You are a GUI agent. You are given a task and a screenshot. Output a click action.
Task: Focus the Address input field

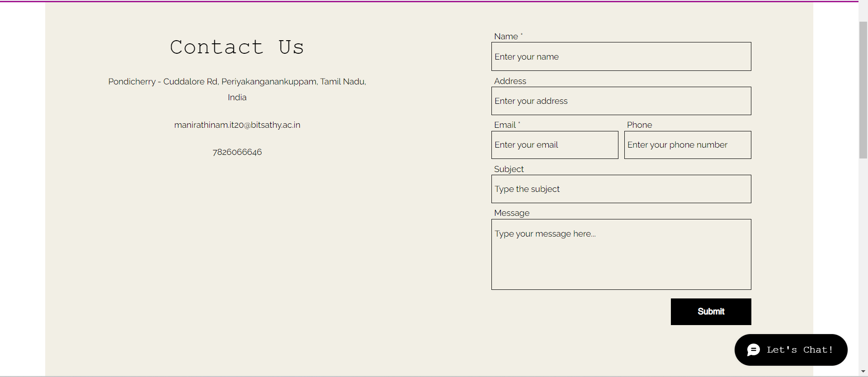[621, 101]
